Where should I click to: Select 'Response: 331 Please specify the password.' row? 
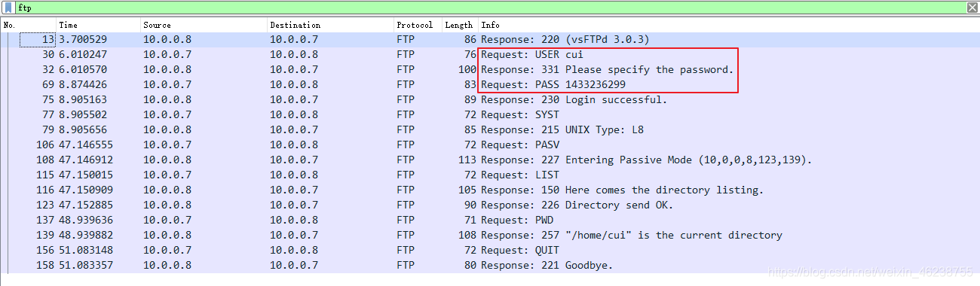click(490, 69)
